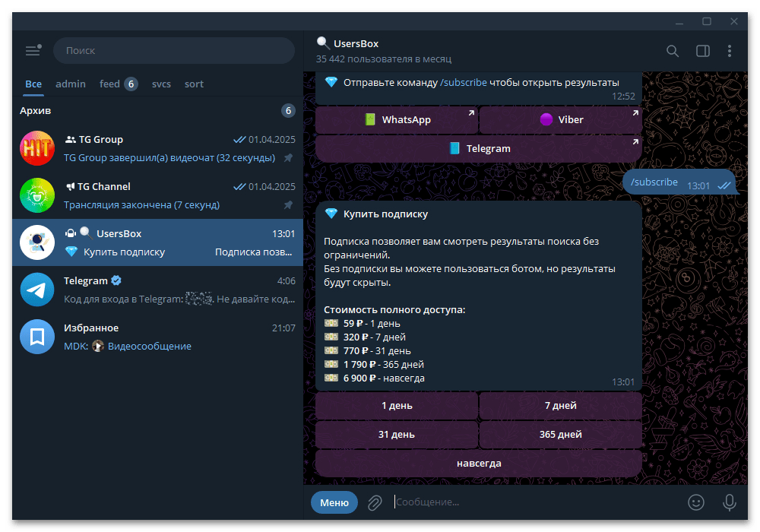This screenshot has width=760, height=532.
Task: Click pin icon on TG Group chat
Action: [x=288, y=158]
